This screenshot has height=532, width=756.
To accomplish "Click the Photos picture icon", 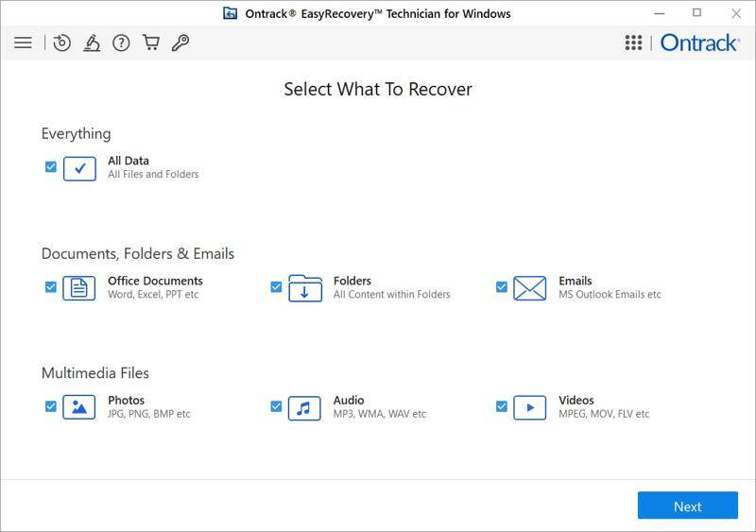I will (79, 407).
